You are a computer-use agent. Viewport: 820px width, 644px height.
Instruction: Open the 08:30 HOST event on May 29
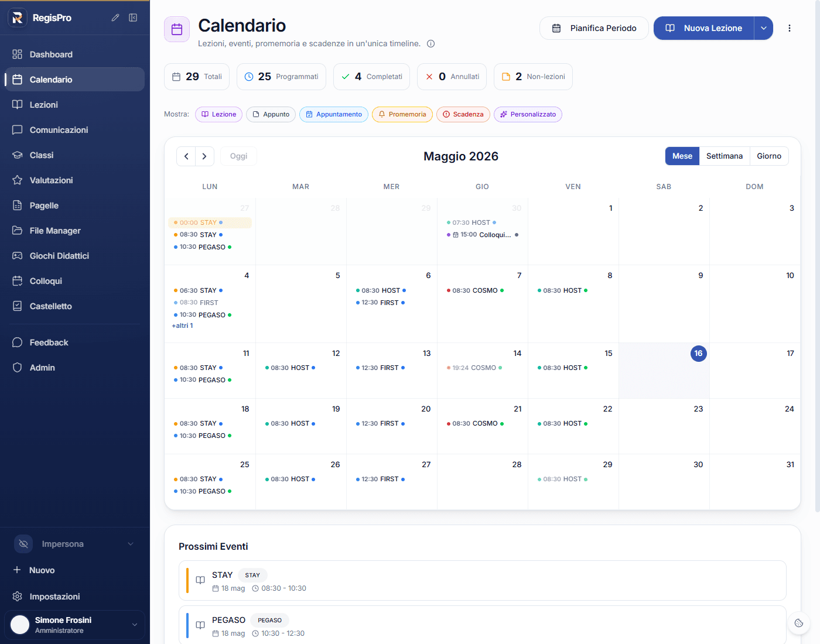point(562,479)
